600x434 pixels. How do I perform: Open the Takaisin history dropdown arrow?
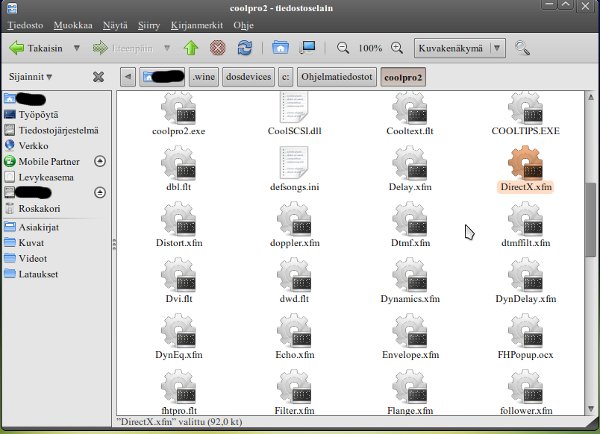click(x=77, y=48)
